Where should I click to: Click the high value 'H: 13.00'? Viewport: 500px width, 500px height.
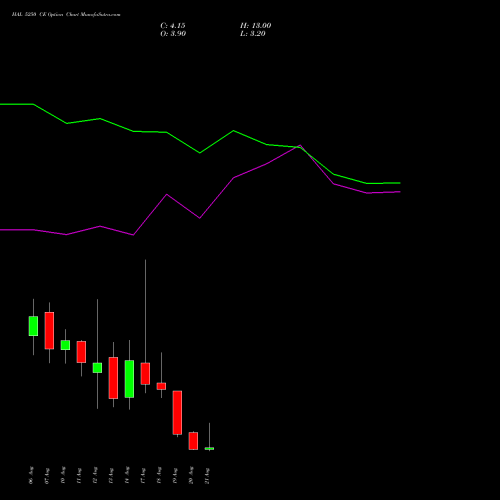(x=255, y=26)
